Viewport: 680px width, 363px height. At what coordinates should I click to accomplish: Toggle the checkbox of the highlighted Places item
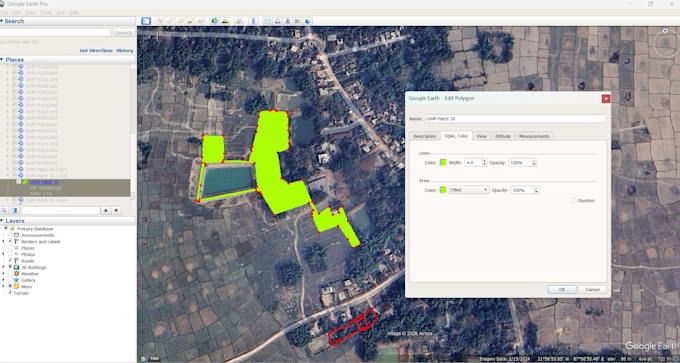19,182
